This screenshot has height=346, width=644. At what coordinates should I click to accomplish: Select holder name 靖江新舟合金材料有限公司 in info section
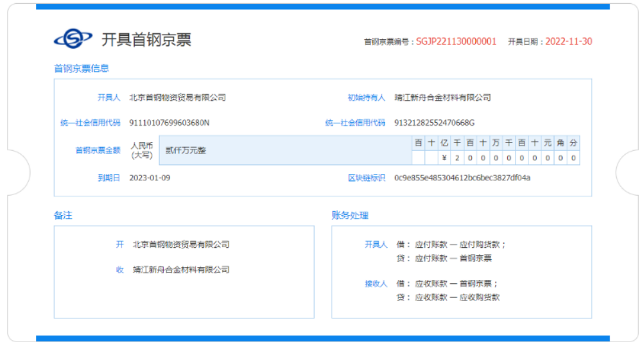(x=442, y=98)
